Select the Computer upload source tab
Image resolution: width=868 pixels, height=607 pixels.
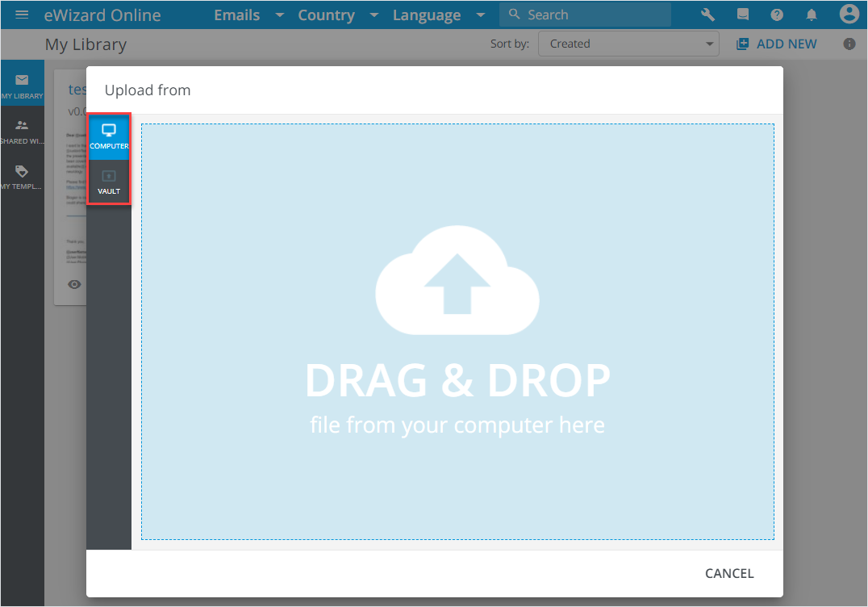click(x=109, y=136)
